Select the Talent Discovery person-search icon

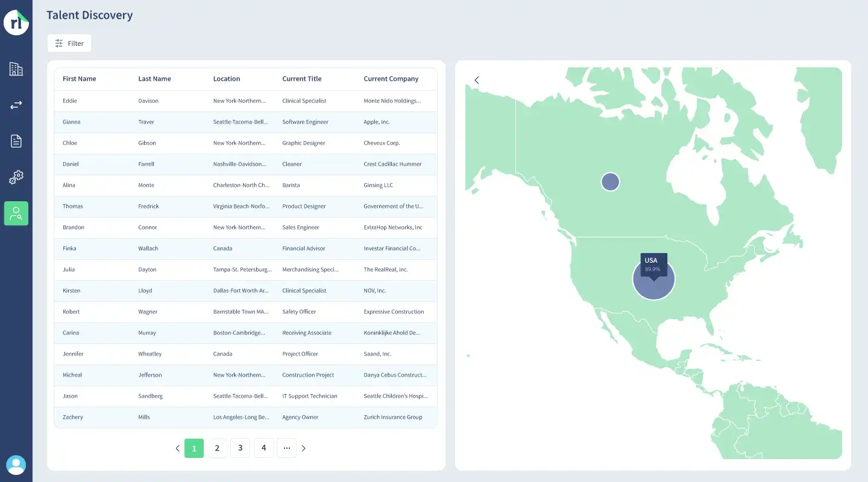click(16, 213)
